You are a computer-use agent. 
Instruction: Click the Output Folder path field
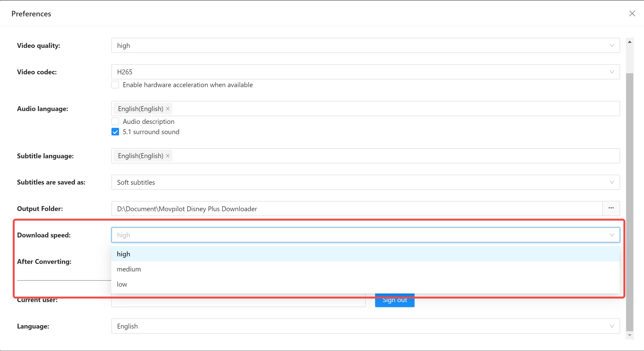357,208
